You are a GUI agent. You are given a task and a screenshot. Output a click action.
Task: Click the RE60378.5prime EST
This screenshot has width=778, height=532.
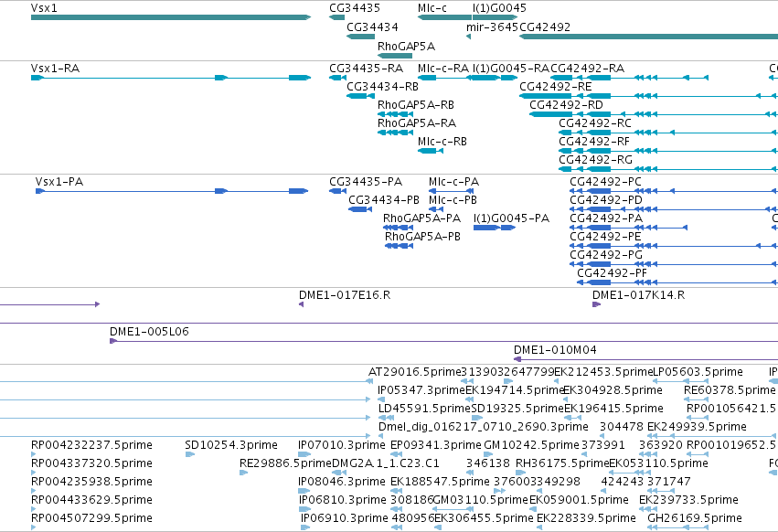[x=696, y=399]
